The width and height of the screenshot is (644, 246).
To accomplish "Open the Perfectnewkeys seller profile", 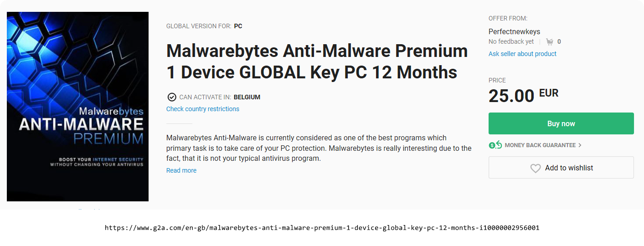I will click(x=514, y=31).
